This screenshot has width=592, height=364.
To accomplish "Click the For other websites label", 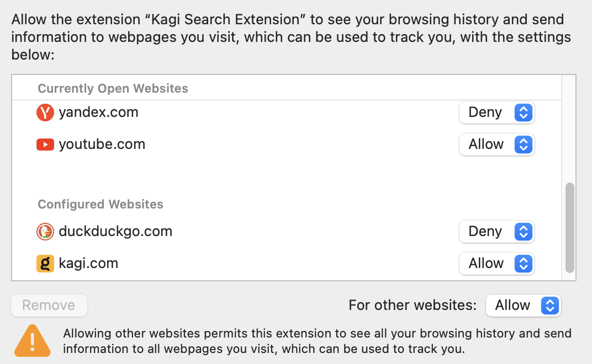I will (x=413, y=306).
